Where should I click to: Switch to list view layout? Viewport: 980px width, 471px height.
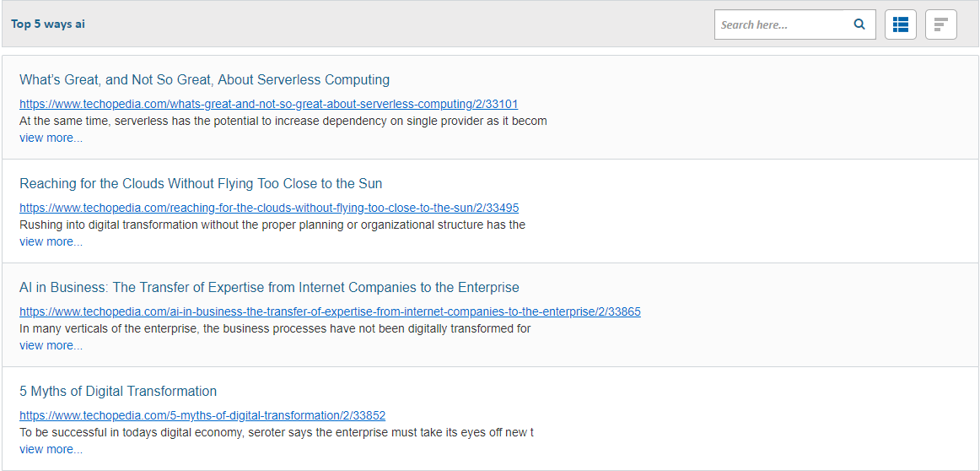tap(901, 24)
